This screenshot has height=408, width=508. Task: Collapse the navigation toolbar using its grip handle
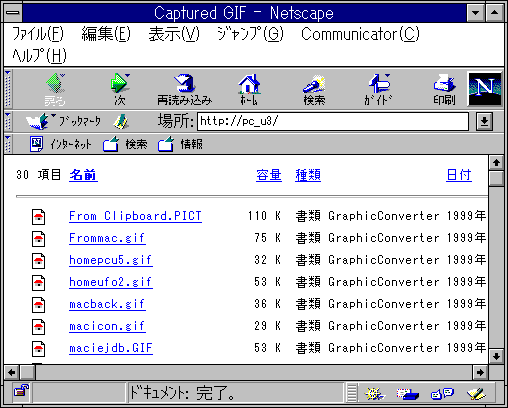click(8, 89)
